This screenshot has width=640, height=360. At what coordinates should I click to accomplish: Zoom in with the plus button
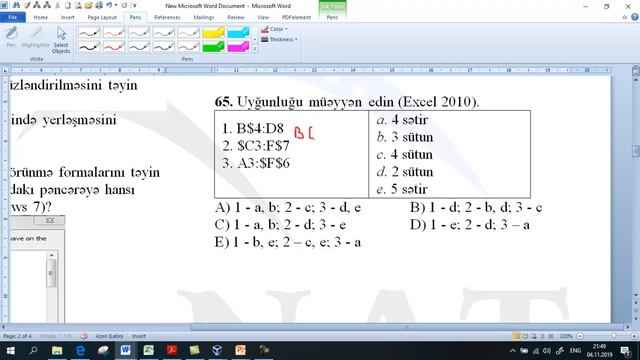tap(634, 336)
